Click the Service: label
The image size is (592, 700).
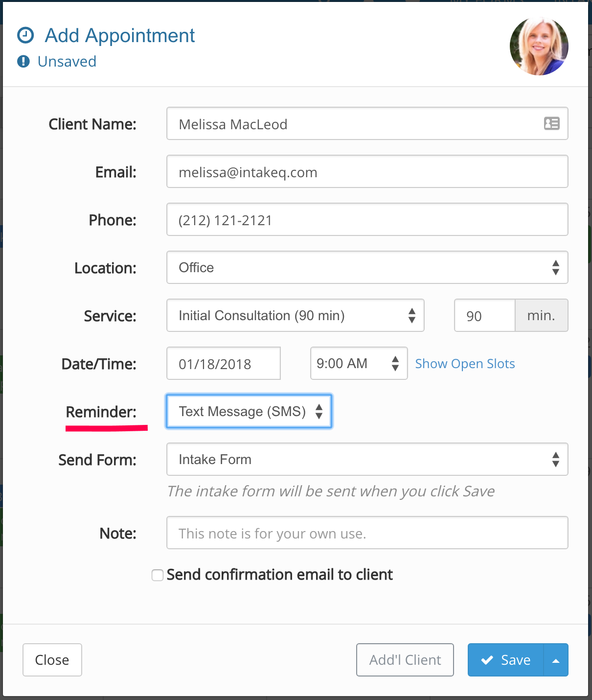[x=110, y=316]
